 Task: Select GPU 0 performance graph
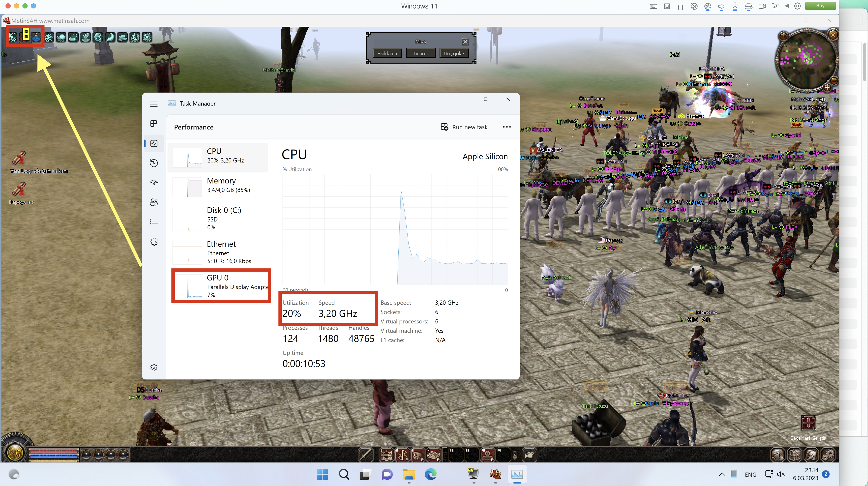point(221,286)
